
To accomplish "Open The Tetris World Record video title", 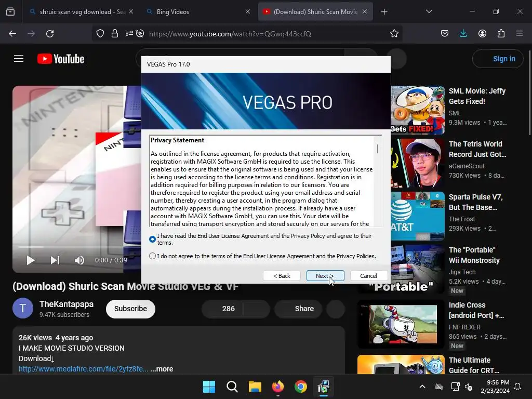I will coord(477,149).
